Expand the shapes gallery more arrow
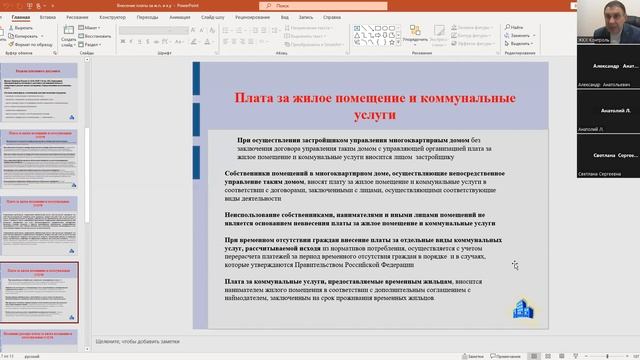This screenshot has height=360, width=640. (x=398, y=42)
